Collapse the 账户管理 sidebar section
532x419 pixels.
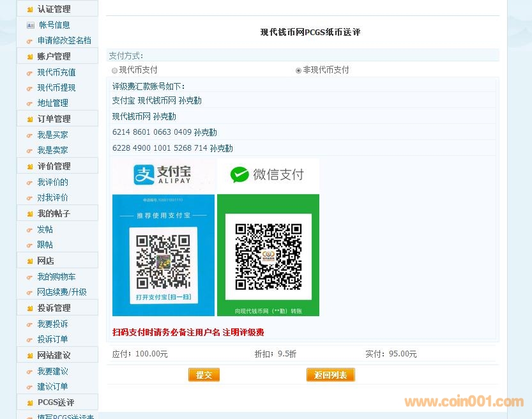tap(54, 56)
